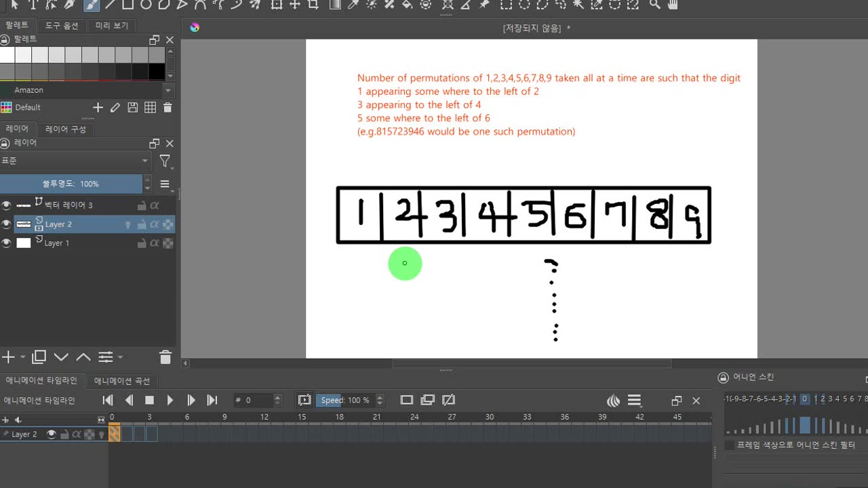Viewport: 868px width, 488px height.
Task: Select the gradient tool
Action: [x=334, y=5]
